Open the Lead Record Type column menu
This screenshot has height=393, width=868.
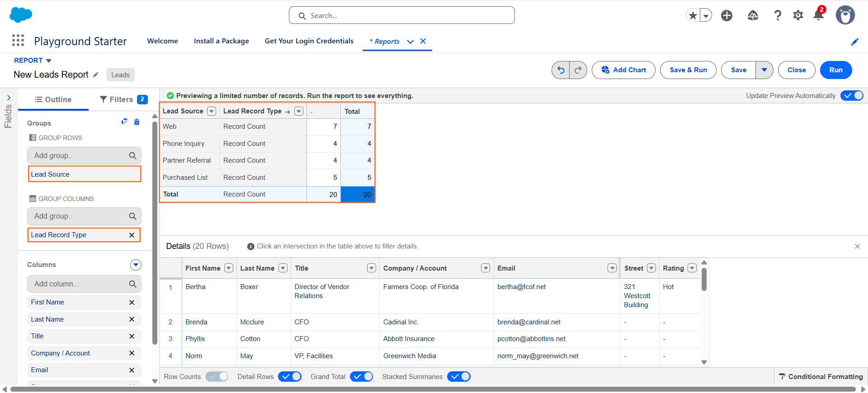[299, 111]
